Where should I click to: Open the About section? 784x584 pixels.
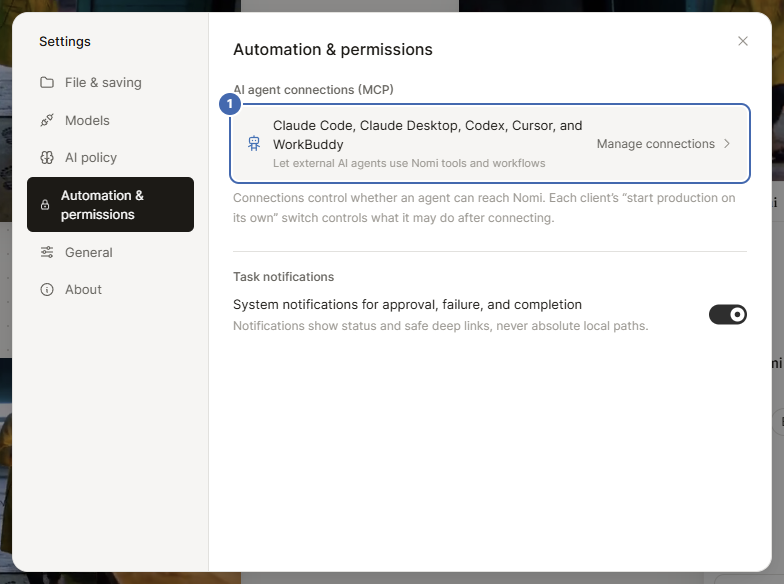[110, 290]
